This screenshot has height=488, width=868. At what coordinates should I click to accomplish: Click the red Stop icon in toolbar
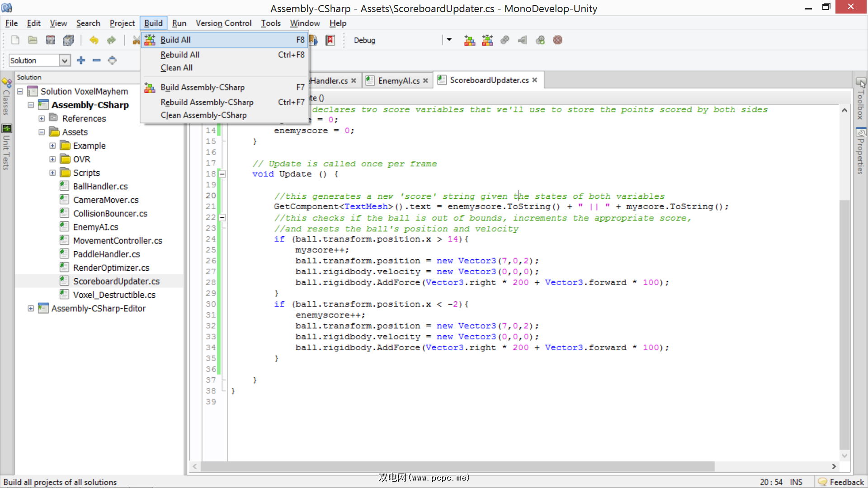click(x=558, y=40)
